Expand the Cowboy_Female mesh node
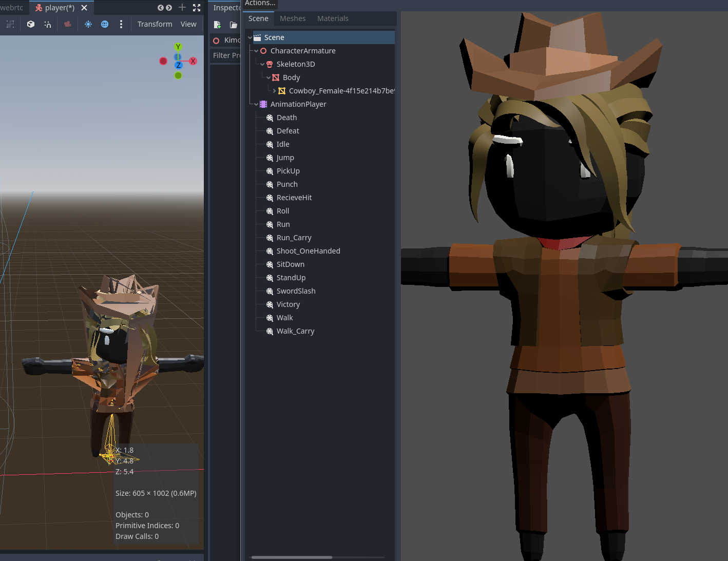Image resolution: width=728 pixels, height=561 pixels. pyautogui.click(x=274, y=90)
